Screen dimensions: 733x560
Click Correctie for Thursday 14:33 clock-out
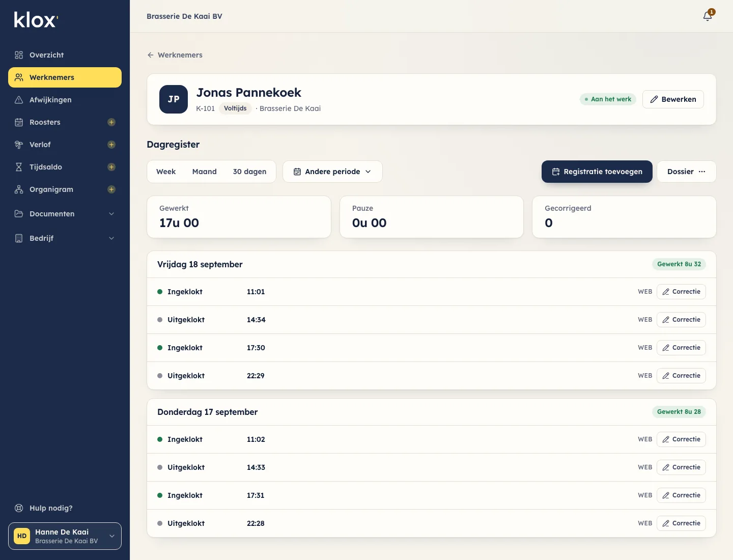click(x=681, y=467)
